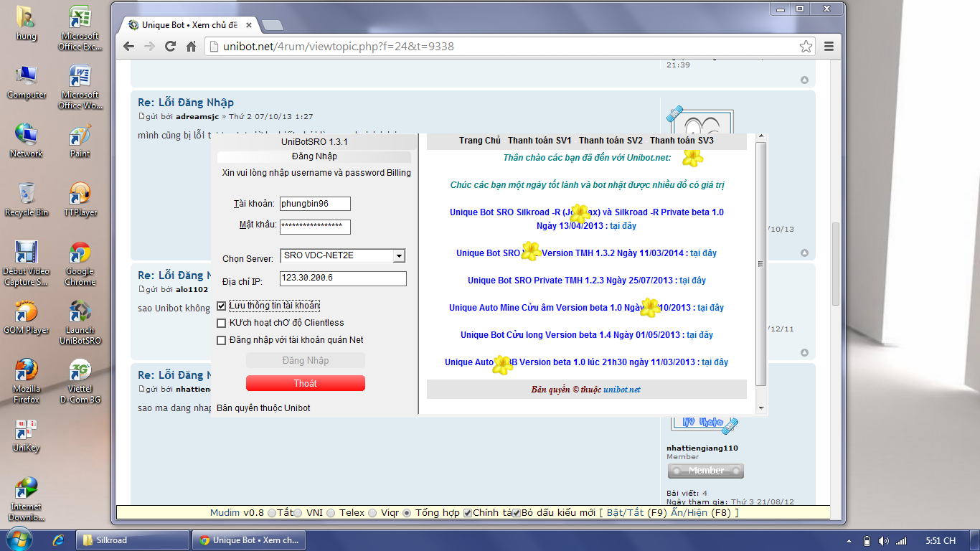Screen dimensions: 980x551
Task: Enable Clientless mode checkbox
Action: (x=221, y=323)
